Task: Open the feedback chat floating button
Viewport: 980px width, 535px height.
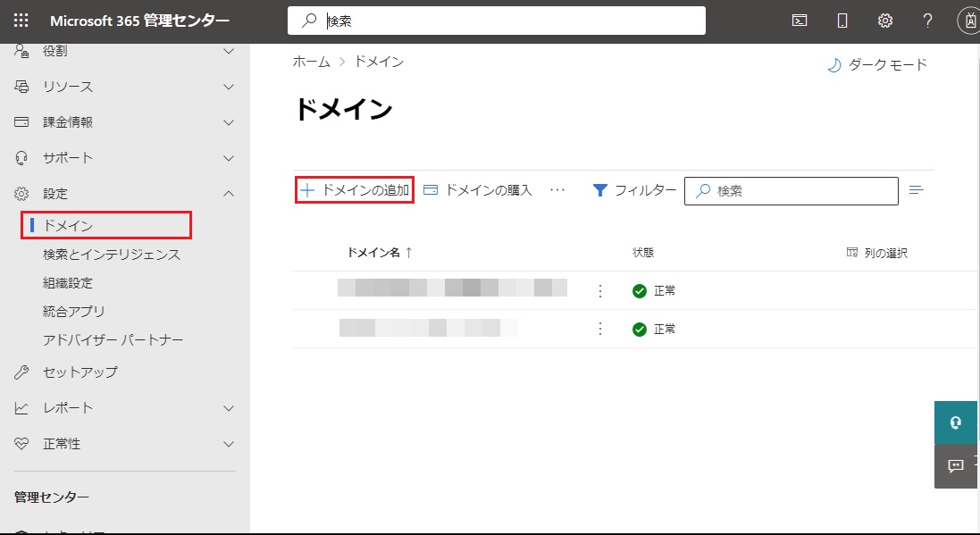Action: pos(956,465)
